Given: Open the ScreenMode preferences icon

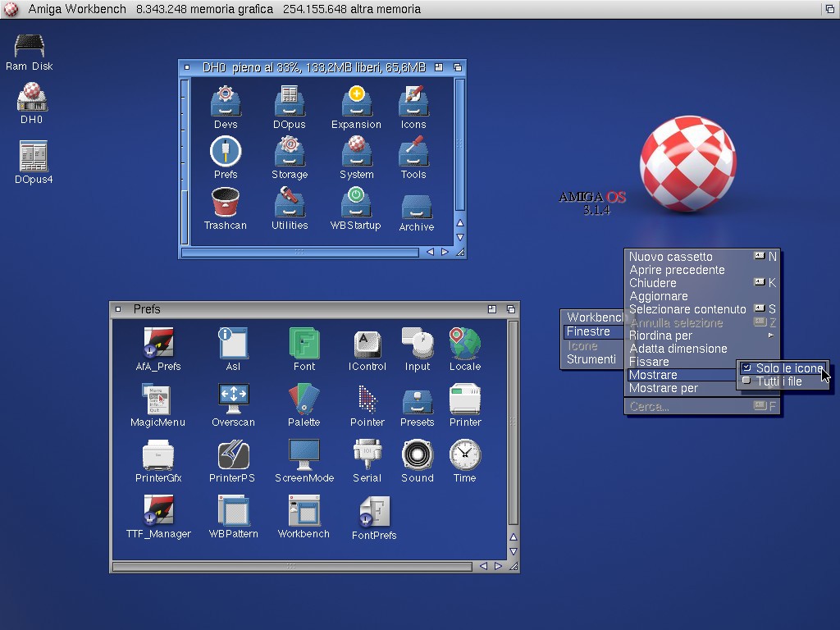Looking at the screenshot, I should (304, 456).
